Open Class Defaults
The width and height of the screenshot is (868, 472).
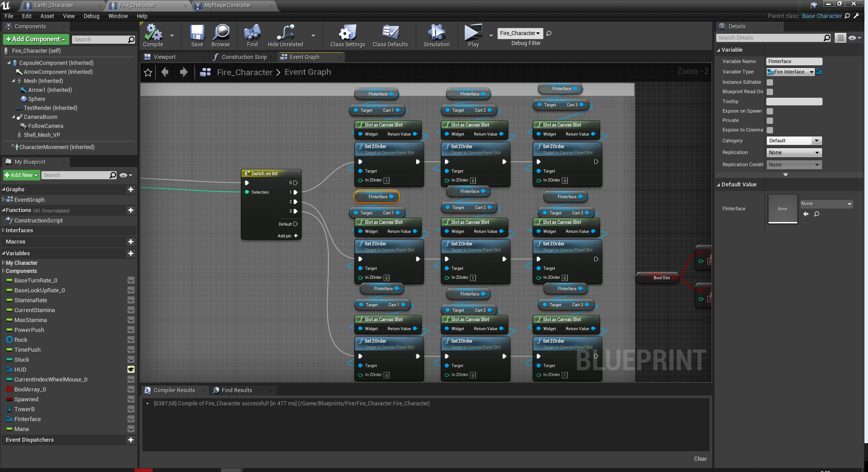pyautogui.click(x=390, y=36)
